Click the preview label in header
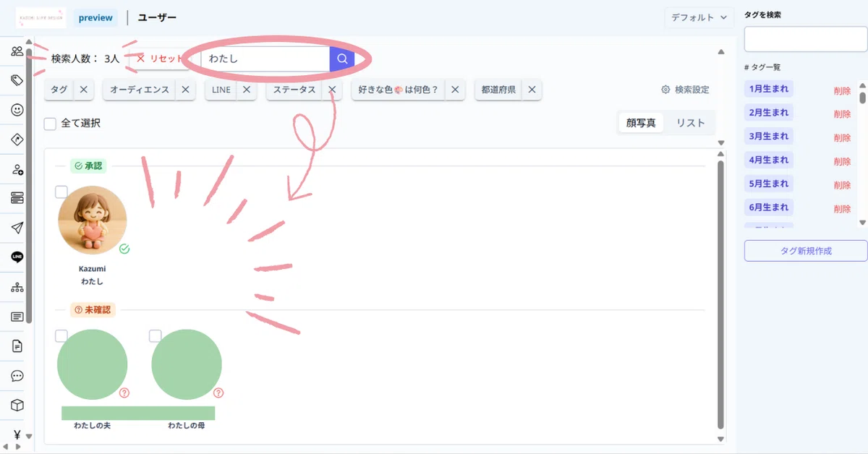868x454 pixels. (x=95, y=17)
